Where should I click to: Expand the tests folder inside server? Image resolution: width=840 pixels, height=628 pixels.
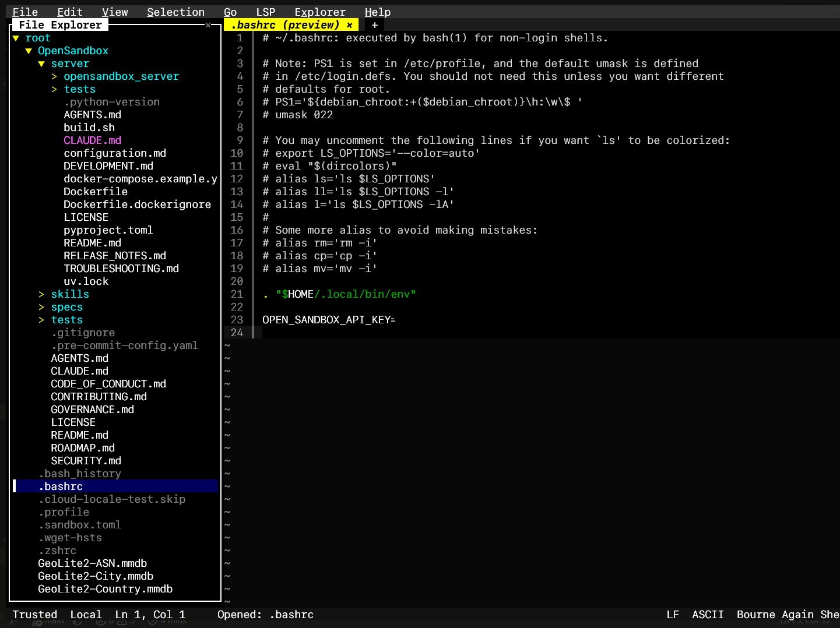click(54, 89)
